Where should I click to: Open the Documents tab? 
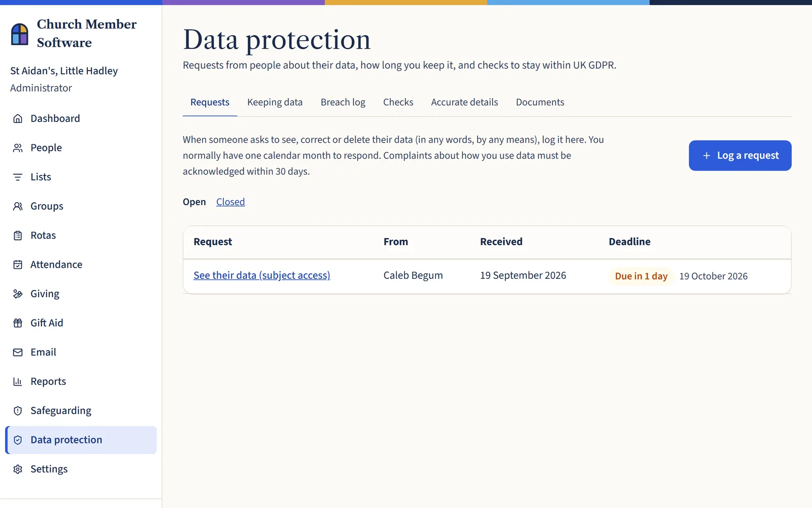click(540, 102)
